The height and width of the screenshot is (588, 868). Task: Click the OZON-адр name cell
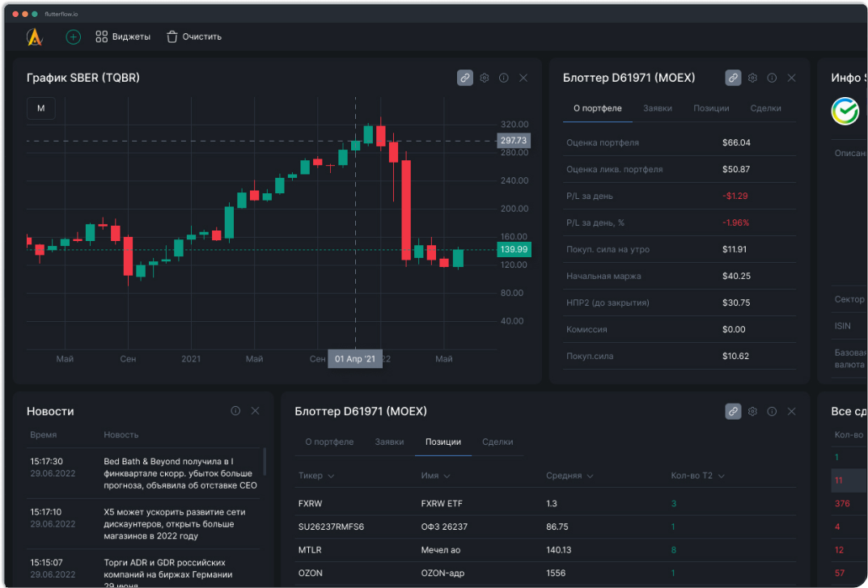(x=442, y=573)
